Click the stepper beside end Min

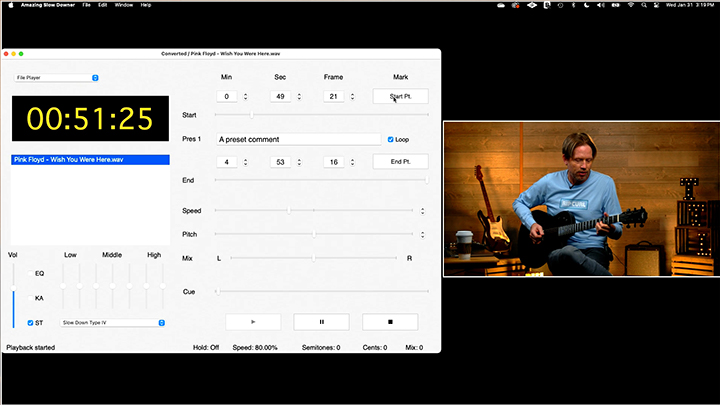[x=245, y=162]
